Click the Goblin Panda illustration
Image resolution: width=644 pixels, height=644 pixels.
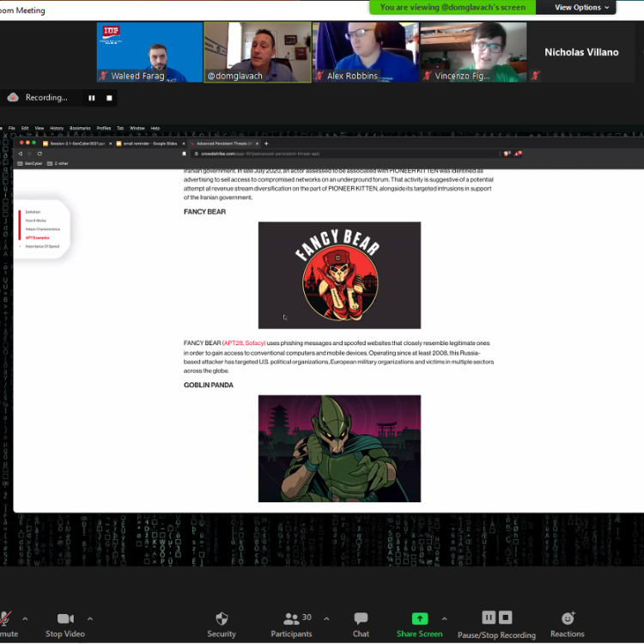tap(339, 448)
